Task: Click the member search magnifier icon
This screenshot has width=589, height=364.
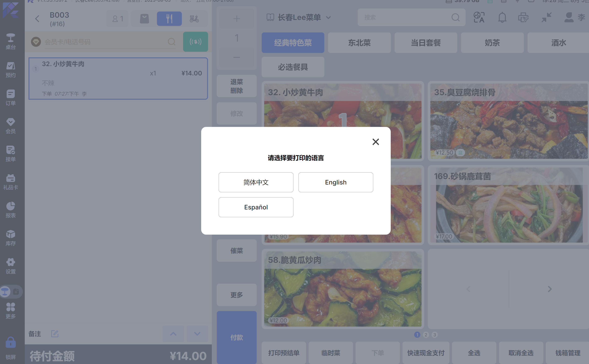Action: (171, 42)
